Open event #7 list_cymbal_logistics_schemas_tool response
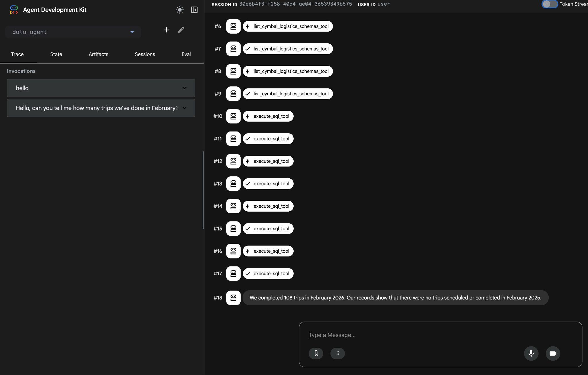This screenshot has height=375, width=588. pos(288,49)
